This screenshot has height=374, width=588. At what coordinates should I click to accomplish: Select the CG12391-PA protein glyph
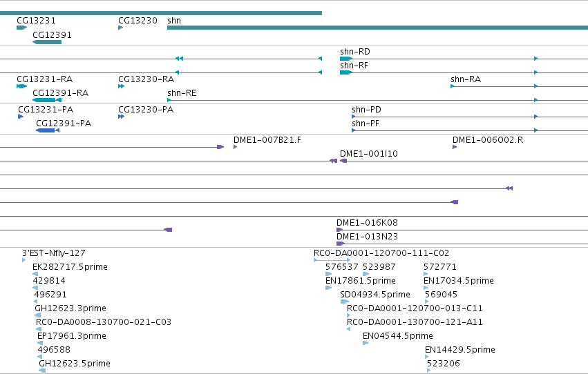tap(48, 130)
